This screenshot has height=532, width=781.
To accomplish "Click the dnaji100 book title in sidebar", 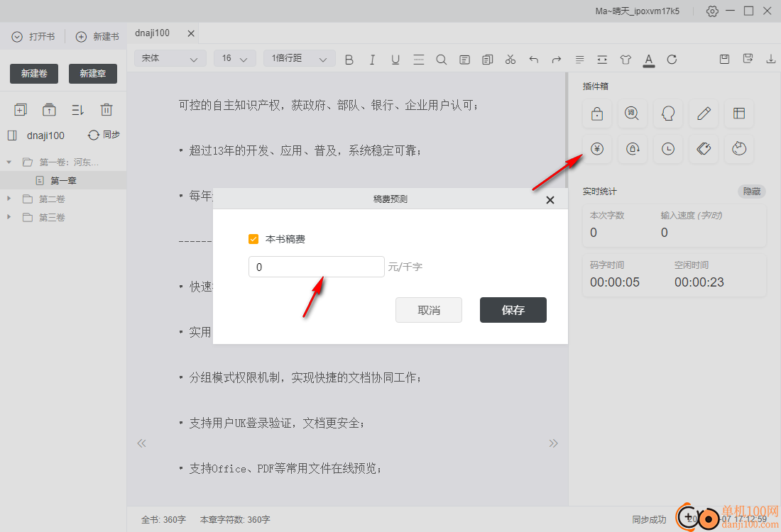I will coord(45,135).
